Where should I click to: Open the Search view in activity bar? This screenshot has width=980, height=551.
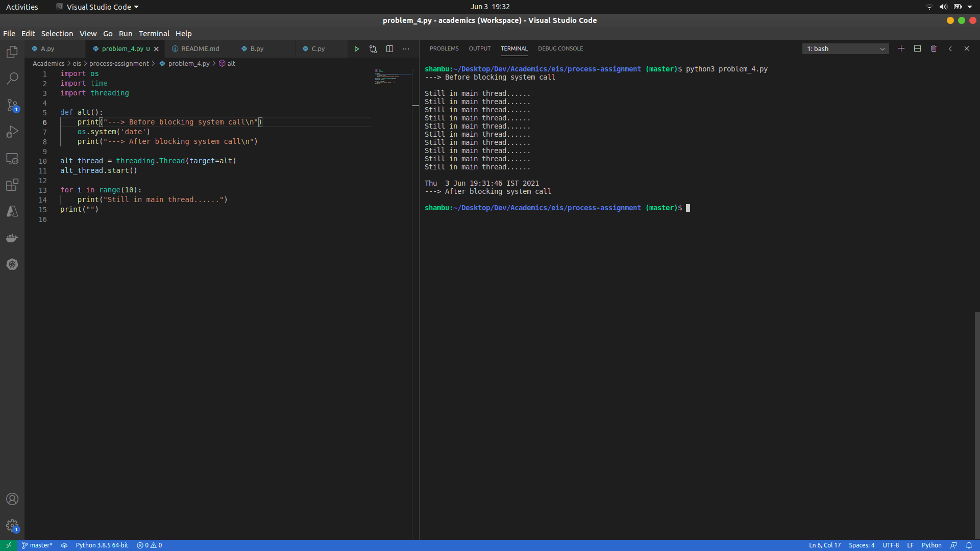[12, 79]
